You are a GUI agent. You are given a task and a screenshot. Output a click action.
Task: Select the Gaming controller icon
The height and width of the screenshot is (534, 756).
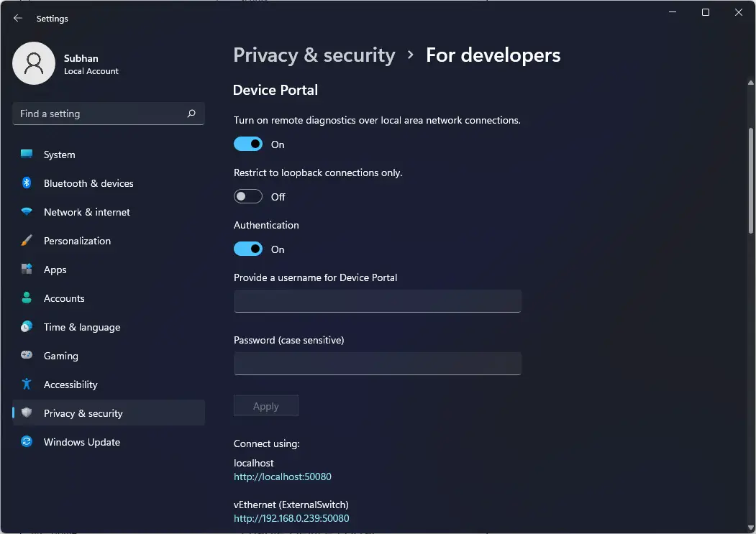coord(27,356)
